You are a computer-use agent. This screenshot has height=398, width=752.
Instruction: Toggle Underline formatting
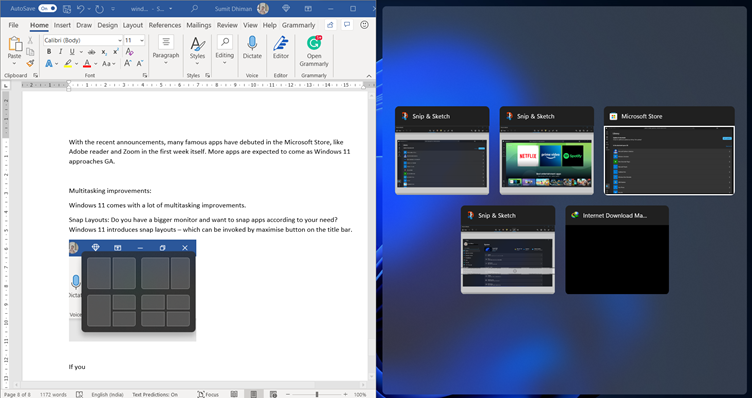(72, 52)
